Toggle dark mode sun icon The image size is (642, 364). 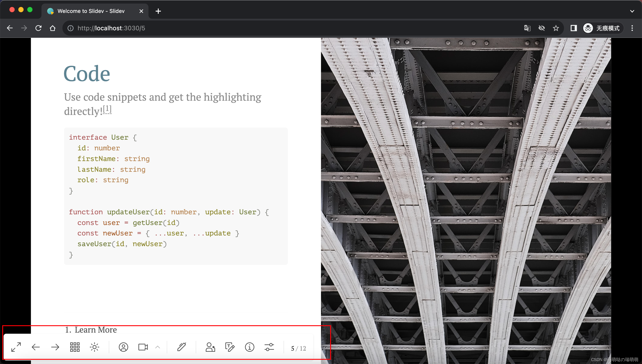pyautogui.click(x=94, y=347)
